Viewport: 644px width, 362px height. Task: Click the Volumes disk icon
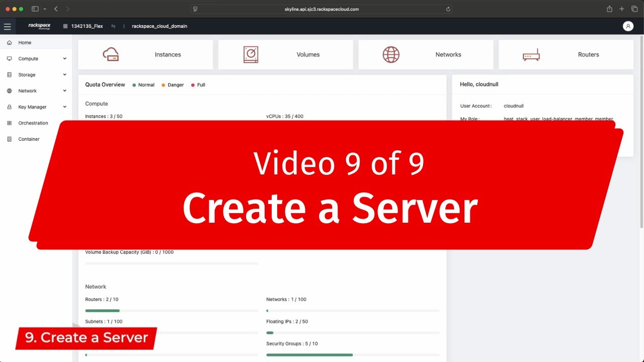251,54
